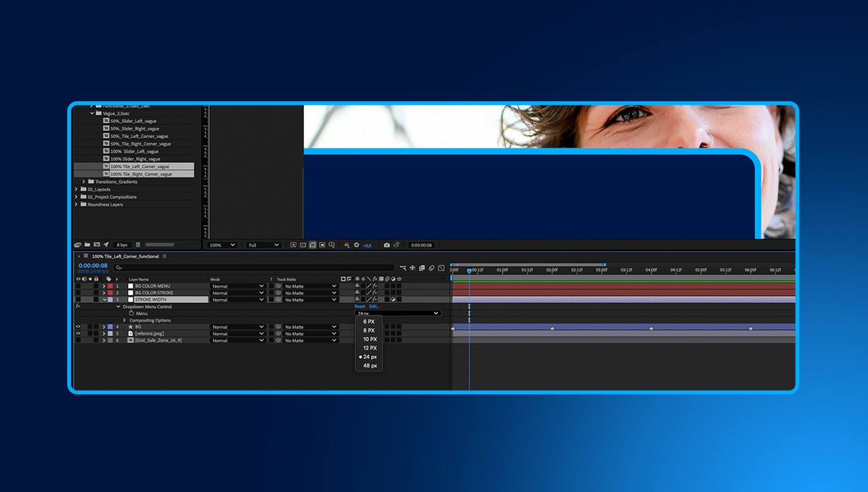Open the resolution dropdown set to Full
Viewport: 868px width, 492px height.
263,245
